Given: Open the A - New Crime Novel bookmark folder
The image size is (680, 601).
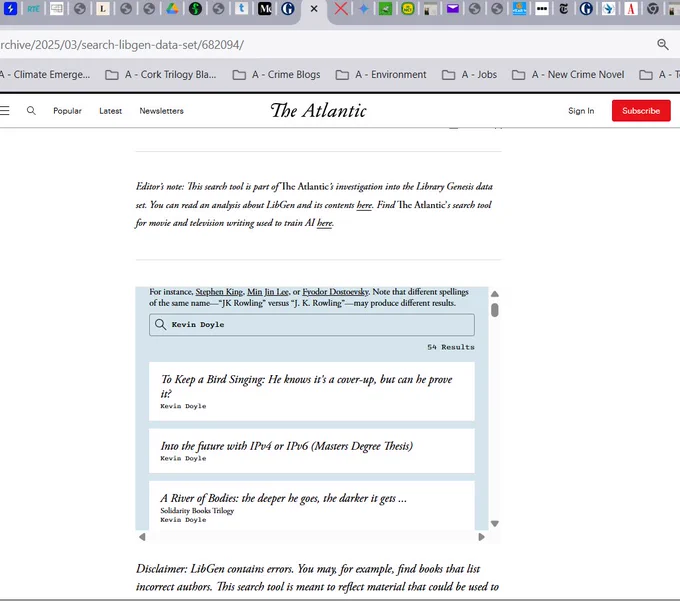Looking at the screenshot, I should 568,75.
